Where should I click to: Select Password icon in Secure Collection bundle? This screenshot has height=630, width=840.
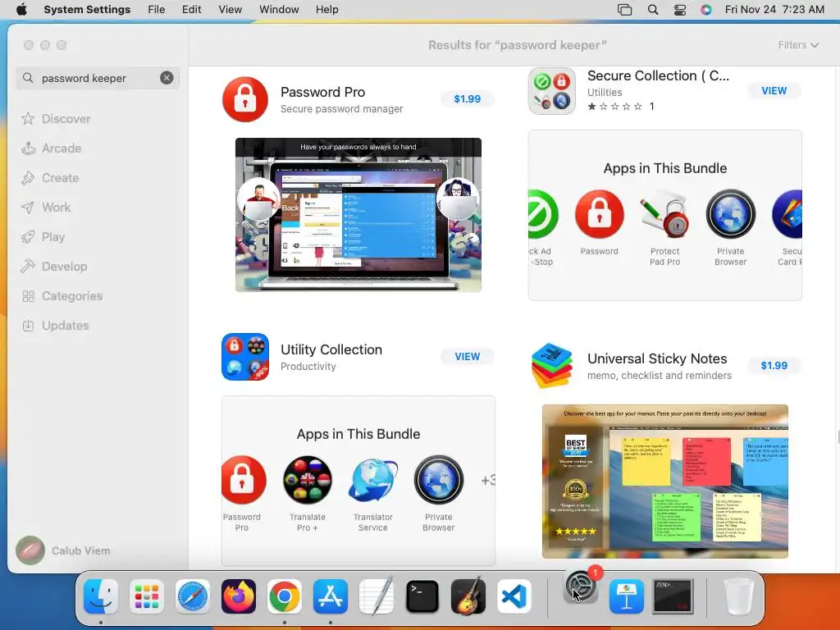point(600,214)
